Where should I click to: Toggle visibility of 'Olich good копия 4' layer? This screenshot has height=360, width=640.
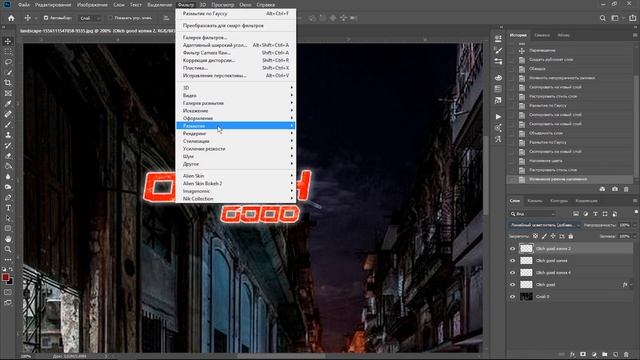click(x=513, y=273)
